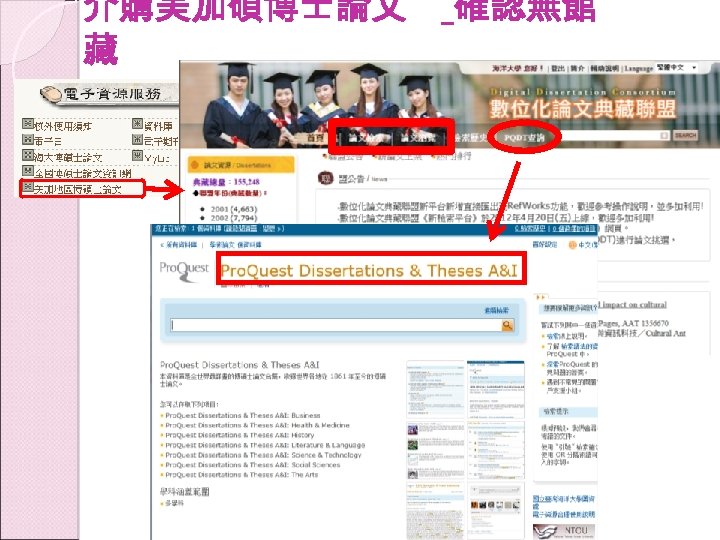Screen dimensions: 720x540
Task: Click the NTOU logo at bottom right
Action: point(564,532)
